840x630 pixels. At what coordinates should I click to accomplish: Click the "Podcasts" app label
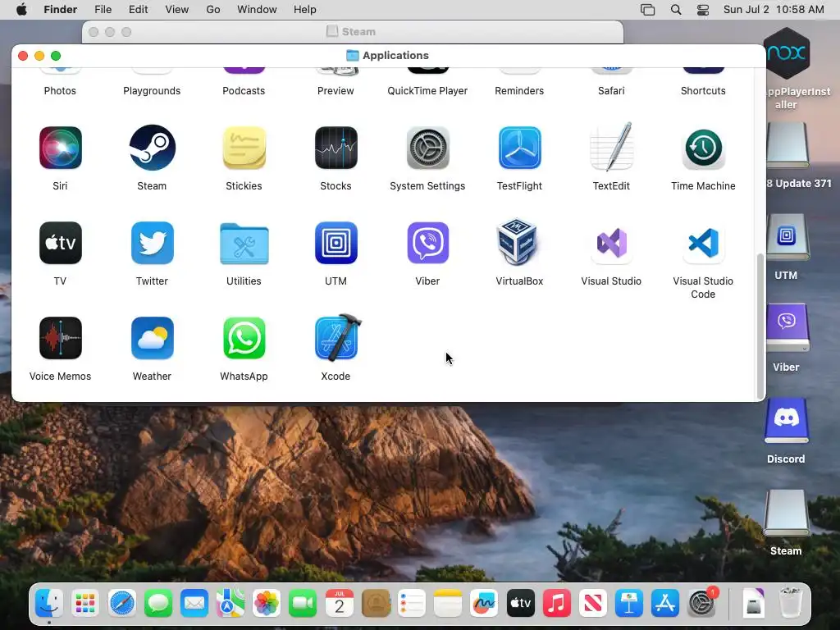(x=244, y=90)
